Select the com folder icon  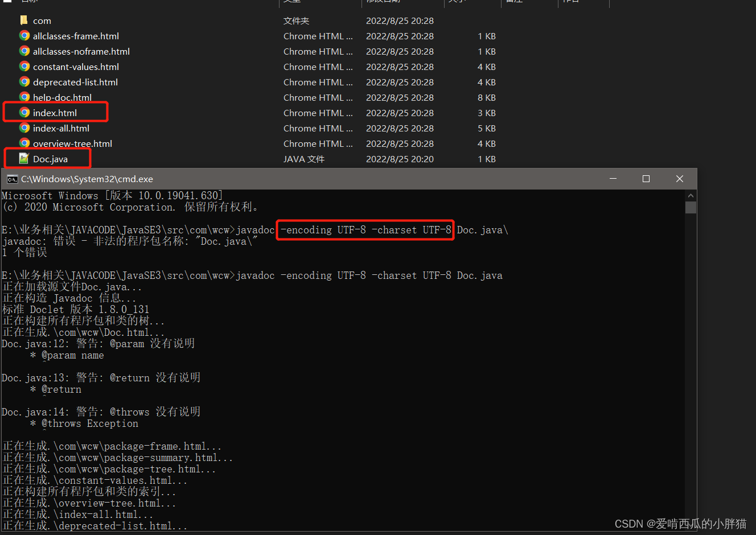(24, 20)
